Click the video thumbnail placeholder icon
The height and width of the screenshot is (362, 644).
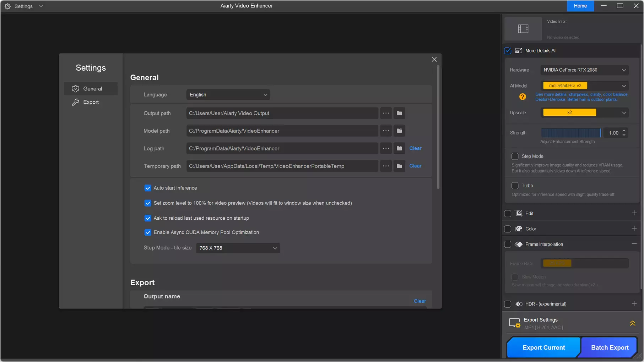point(523,29)
